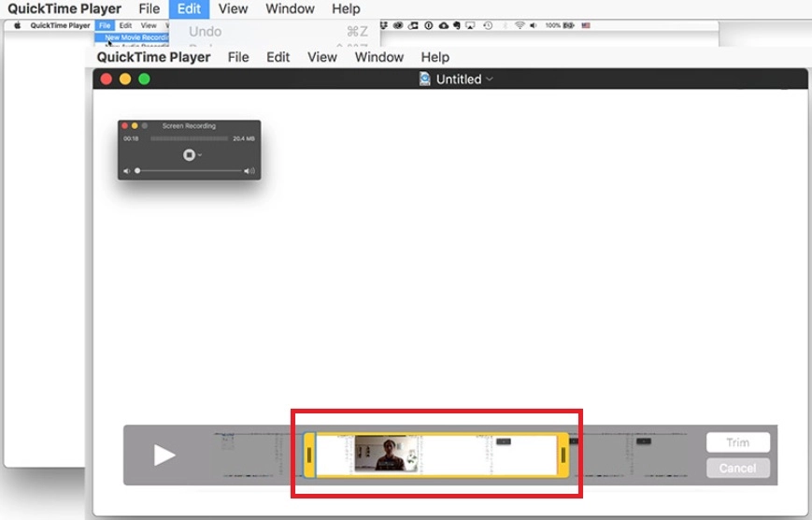Click the recording volume slider knob
The height and width of the screenshot is (520, 812).
point(138,171)
